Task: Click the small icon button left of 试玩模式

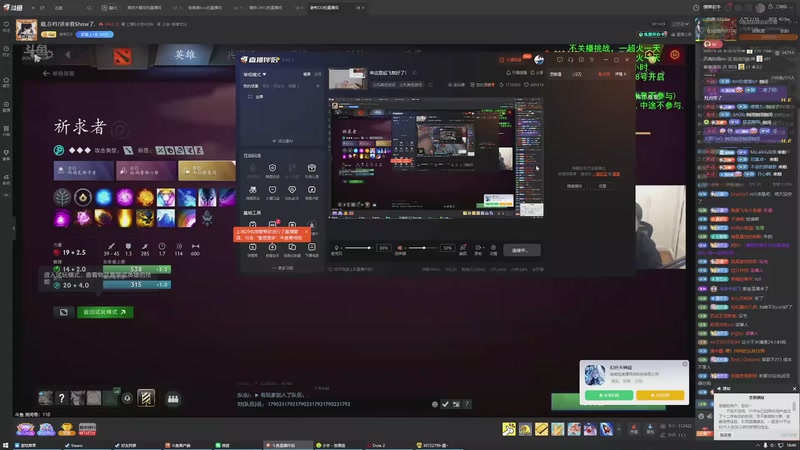Action: click(x=63, y=312)
